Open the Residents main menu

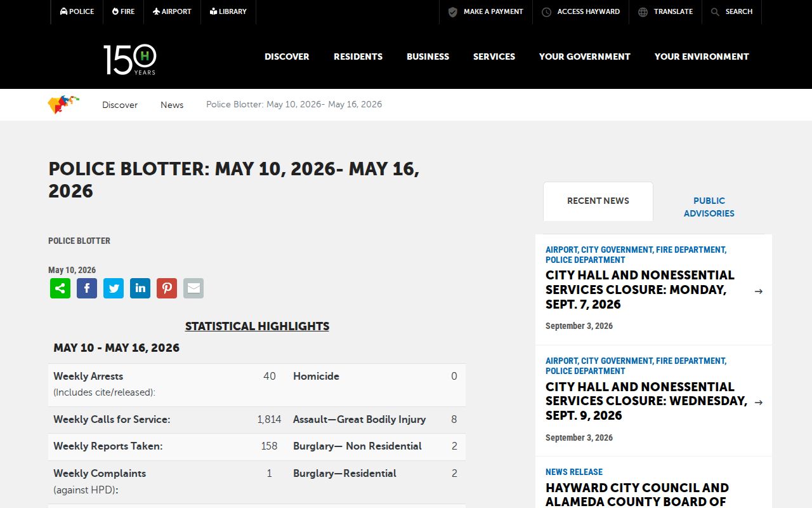pos(358,57)
